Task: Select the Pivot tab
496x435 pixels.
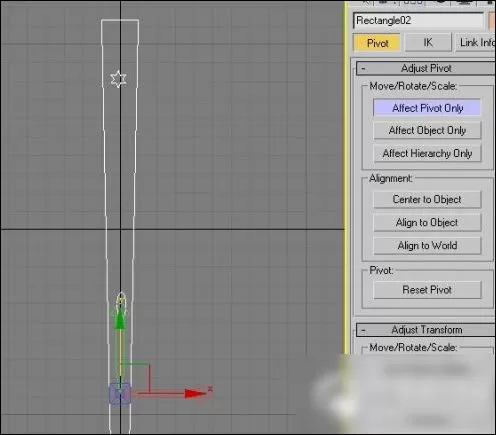Action: click(x=377, y=43)
